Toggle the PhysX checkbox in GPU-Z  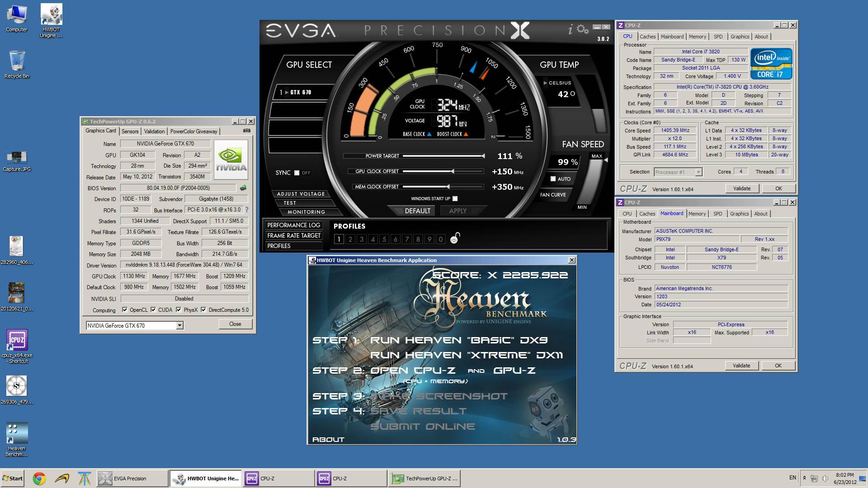tap(179, 310)
